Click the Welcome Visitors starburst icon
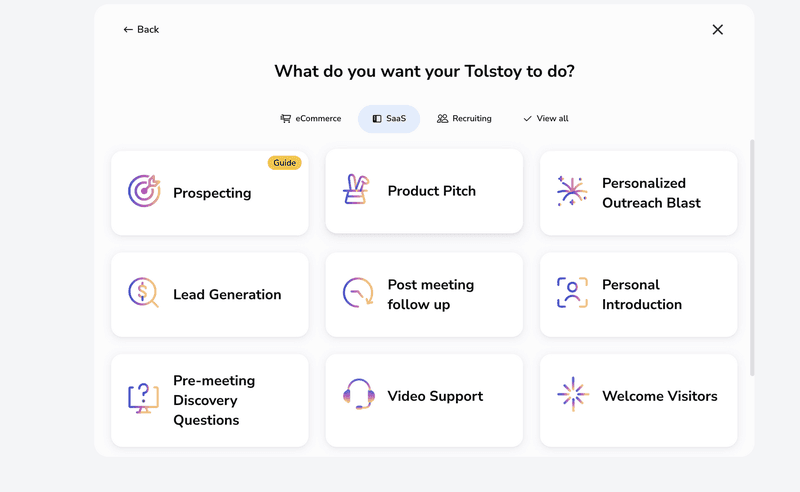This screenshot has width=800, height=492. click(x=572, y=395)
